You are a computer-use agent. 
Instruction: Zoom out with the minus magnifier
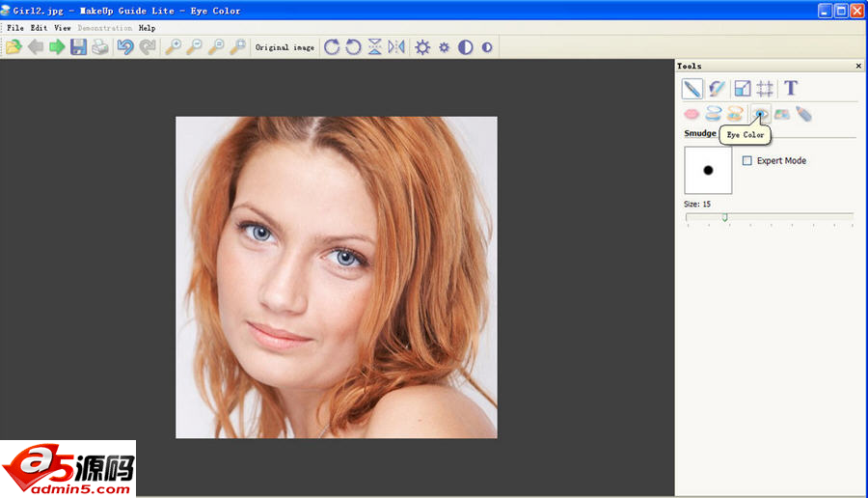tap(194, 47)
